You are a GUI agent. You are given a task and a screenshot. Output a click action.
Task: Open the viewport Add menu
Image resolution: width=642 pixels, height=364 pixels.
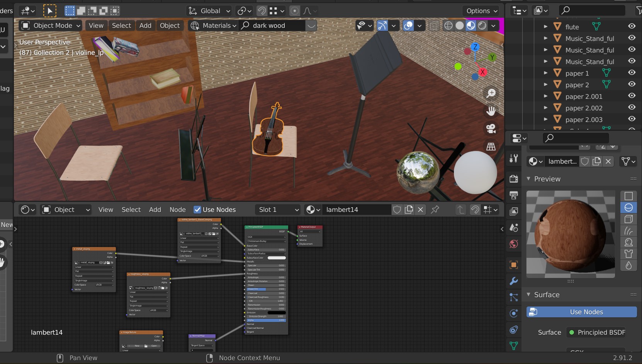(145, 25)
